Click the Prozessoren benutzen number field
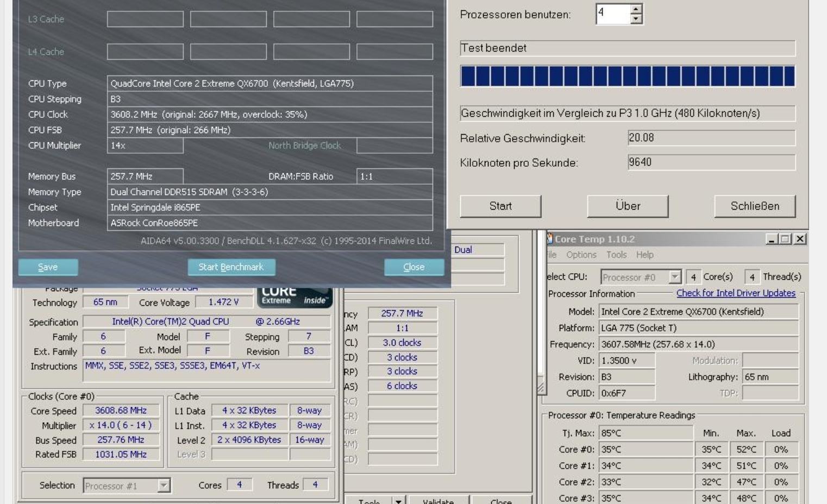The height and width of the screenshot is (504, 827). point(613,14)
